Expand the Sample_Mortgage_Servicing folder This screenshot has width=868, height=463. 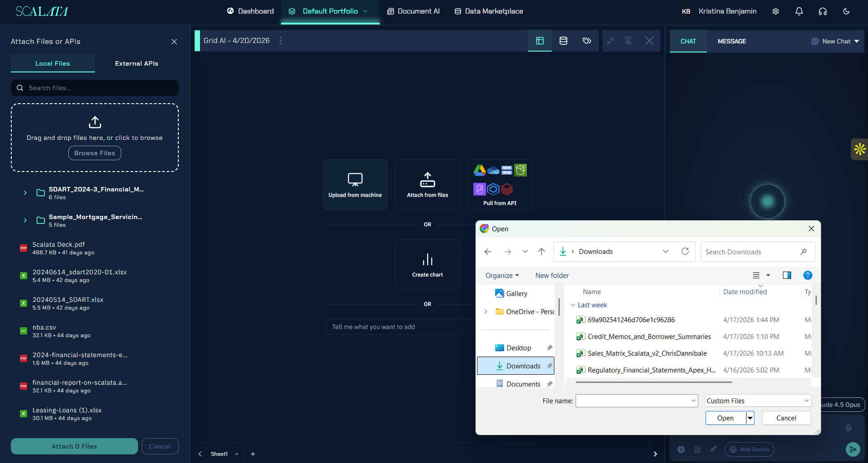pos(25,220)
